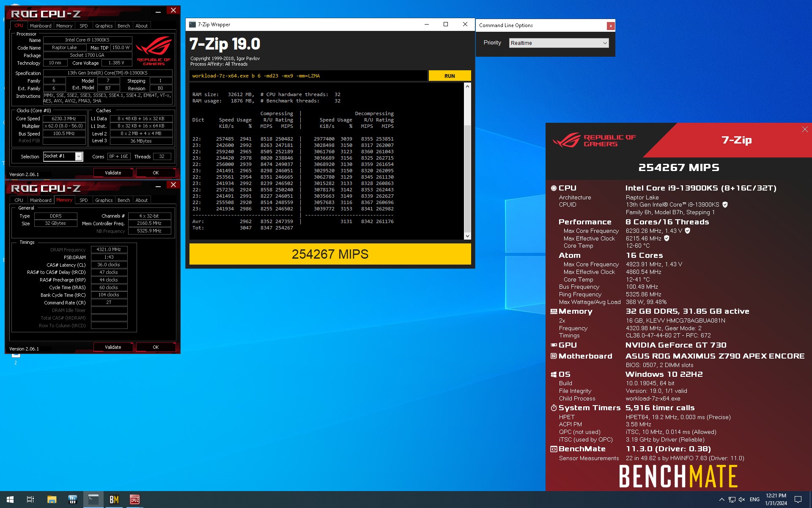Open the notification center icon
Image resolution: width=812 pixels, height=508 pixels.
point(798,500)
